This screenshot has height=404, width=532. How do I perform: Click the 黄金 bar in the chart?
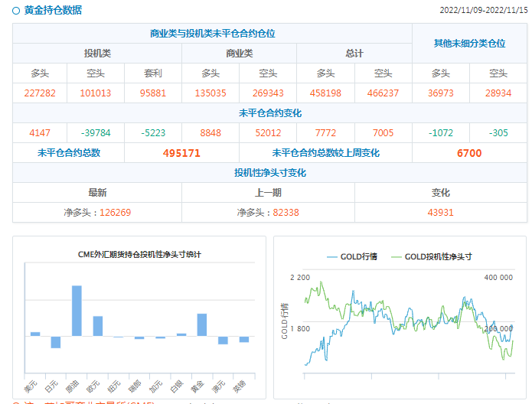(202, 324)
